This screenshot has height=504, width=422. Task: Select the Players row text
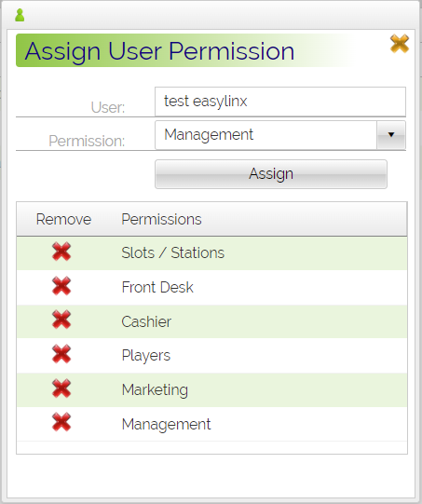pos(146,356)
